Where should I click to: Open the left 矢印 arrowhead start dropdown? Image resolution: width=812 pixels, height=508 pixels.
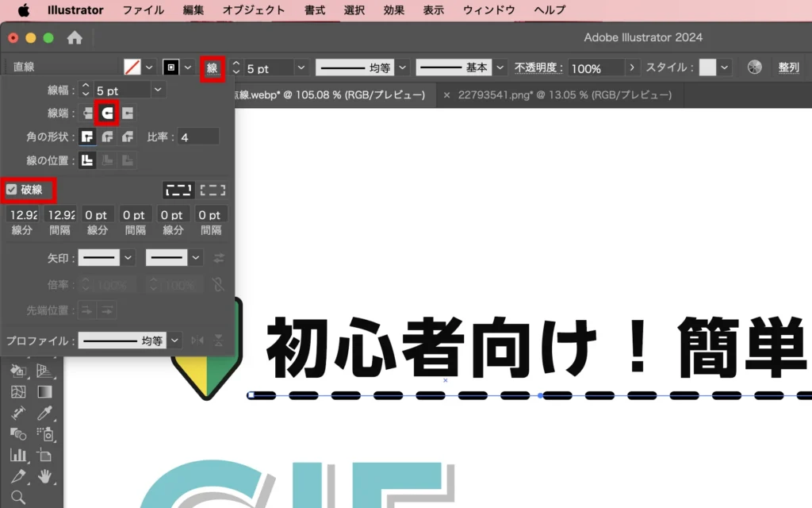click(x=128, y=258)
